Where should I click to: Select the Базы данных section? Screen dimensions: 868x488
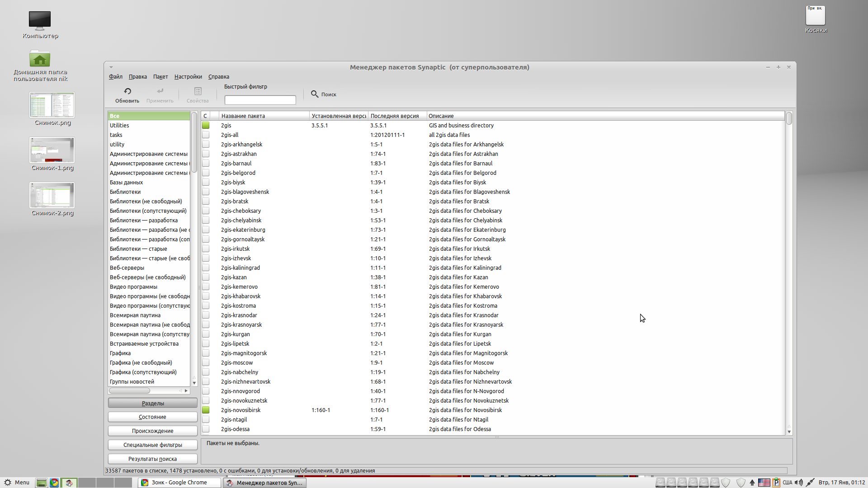[x=149, y=182]
